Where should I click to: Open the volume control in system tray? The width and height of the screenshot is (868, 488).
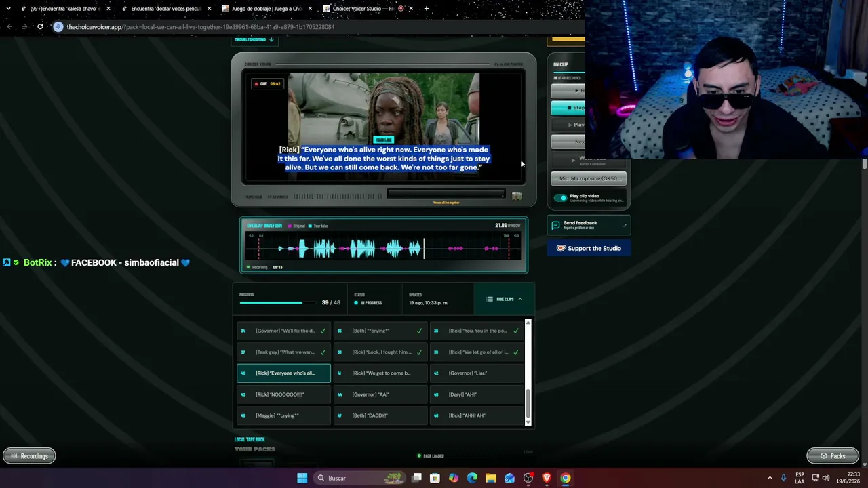pos(826,478)
